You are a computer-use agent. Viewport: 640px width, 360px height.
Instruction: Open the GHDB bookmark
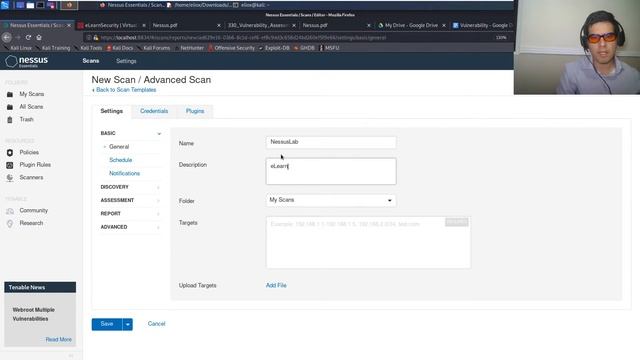pos(304,48)
